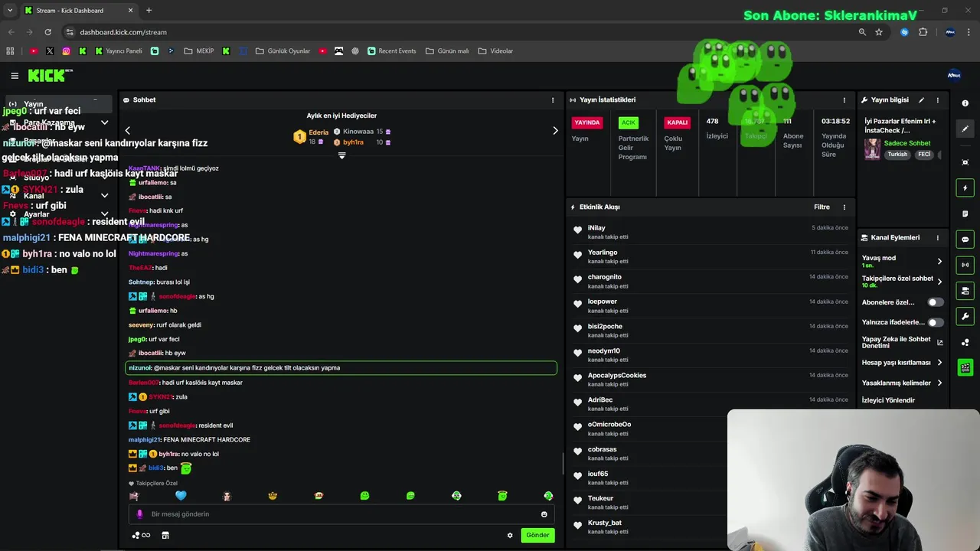Screen dimensions: 980x551
Task: Open Kanal Eylemleri three-dot menu
Action: pos(937,237)
